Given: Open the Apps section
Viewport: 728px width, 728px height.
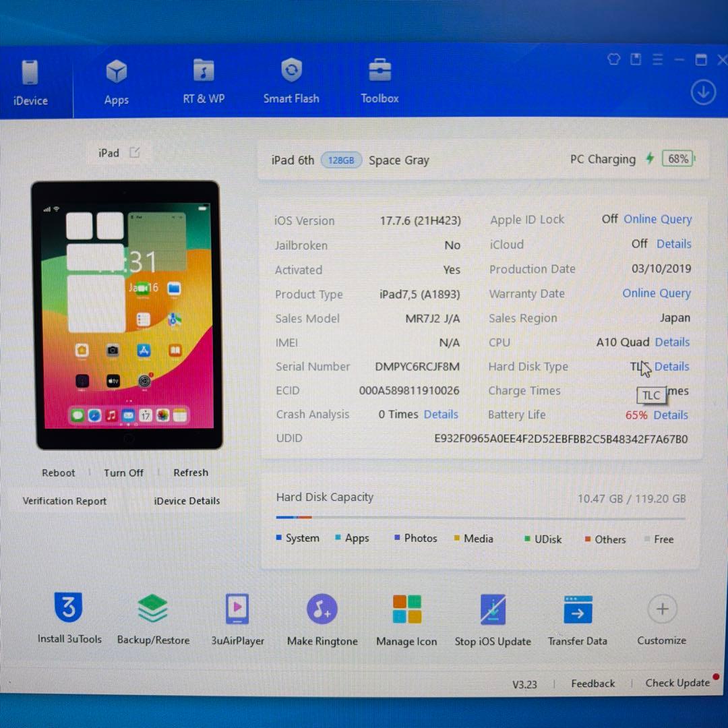Looking at the screenshot, I should [x=116, y=79].
